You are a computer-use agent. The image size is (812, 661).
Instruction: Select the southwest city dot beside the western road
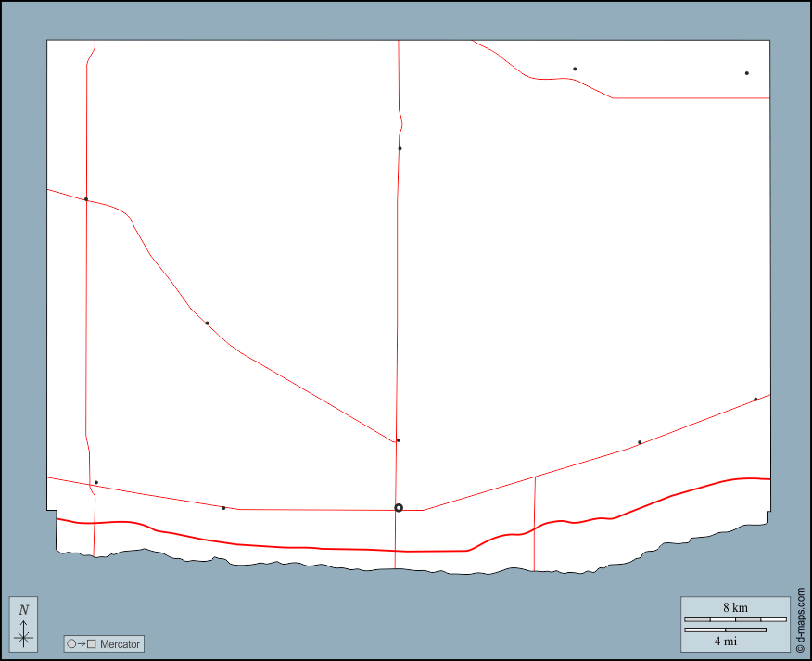click(95, 482)
